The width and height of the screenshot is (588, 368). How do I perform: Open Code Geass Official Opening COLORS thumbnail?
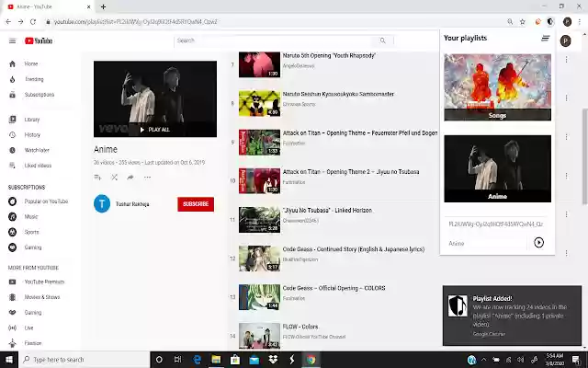pyautogui.click(x=259, y=297)
